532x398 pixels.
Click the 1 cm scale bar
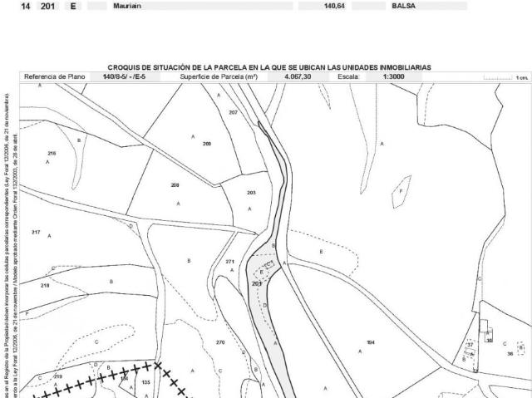click(x=505, y=77)
